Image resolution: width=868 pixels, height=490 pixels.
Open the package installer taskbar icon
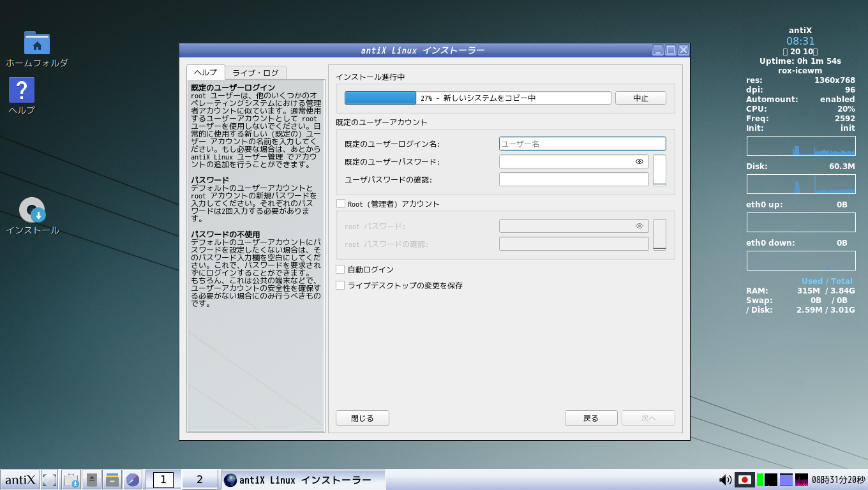tap(71, 480)
